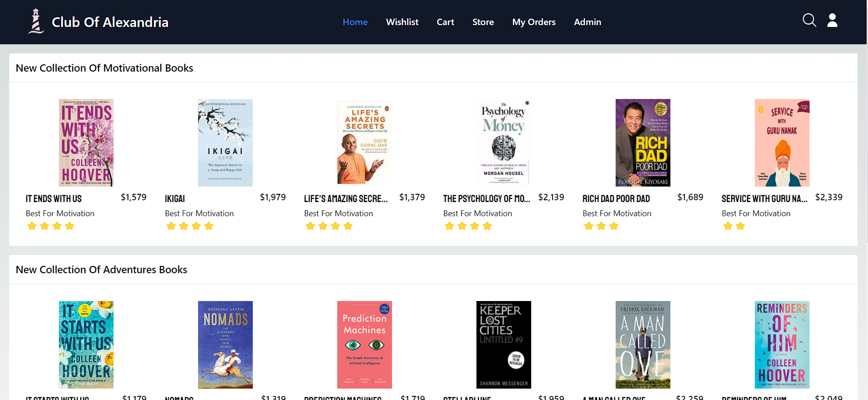Open It Starts With Us book cover
The width and height of the screenshot is (868, 400).
pyautogui.click(x=86, y=345)
